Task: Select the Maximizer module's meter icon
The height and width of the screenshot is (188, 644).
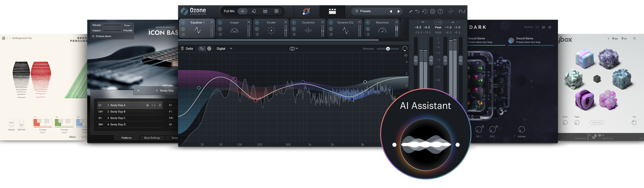Action: (x=382, y=31)
